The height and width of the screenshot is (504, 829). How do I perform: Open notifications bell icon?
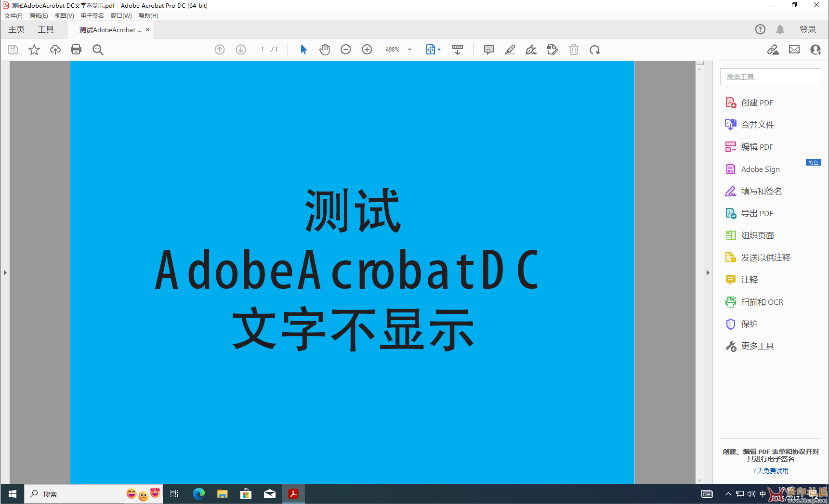(x=780, y=29)
